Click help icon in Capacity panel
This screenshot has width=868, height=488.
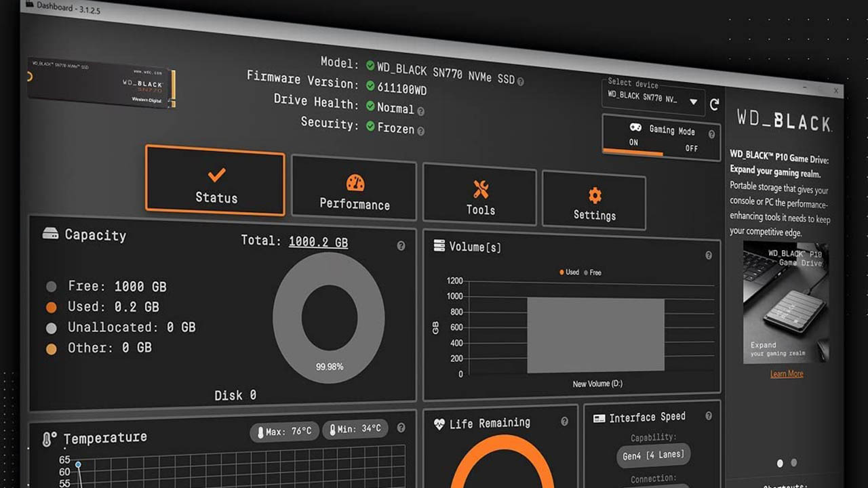401,246
